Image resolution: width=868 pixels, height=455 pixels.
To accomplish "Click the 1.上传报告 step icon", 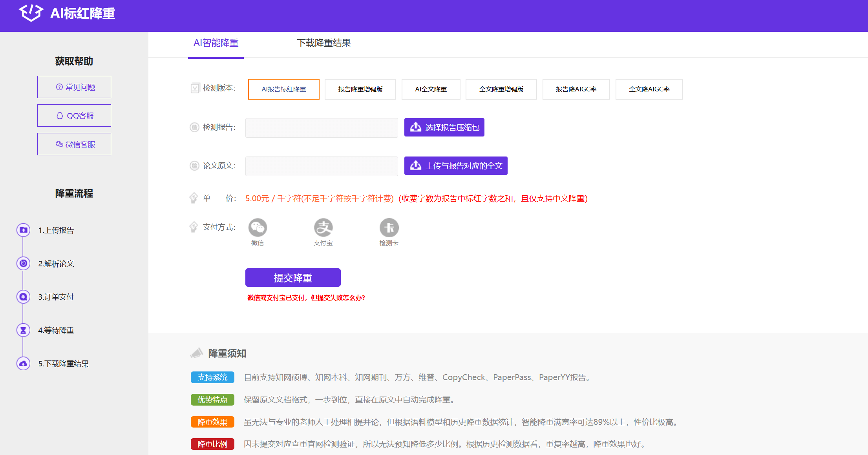I will coord(24,230).
